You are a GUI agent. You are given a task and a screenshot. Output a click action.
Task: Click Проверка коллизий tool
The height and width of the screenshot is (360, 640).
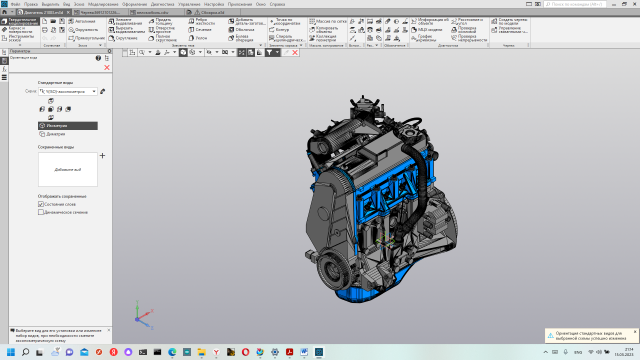click(464, 30)
